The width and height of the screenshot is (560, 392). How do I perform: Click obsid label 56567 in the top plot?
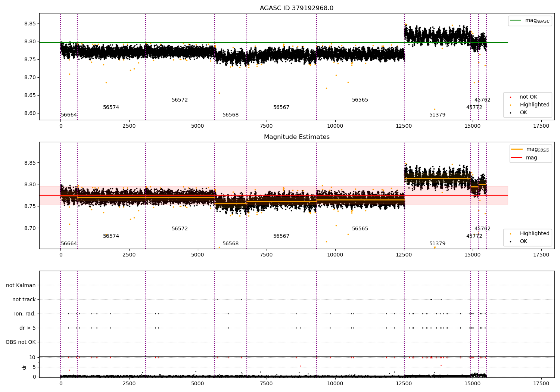pos(281,108)
